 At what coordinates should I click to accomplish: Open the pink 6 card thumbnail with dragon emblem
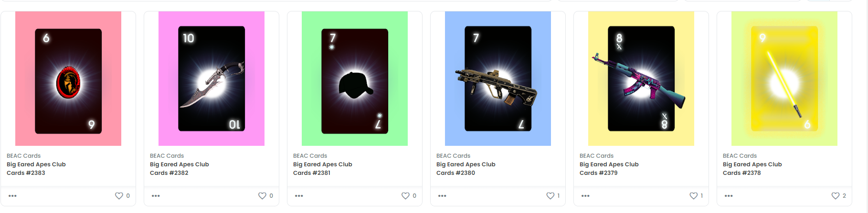[x=68, y=79]
